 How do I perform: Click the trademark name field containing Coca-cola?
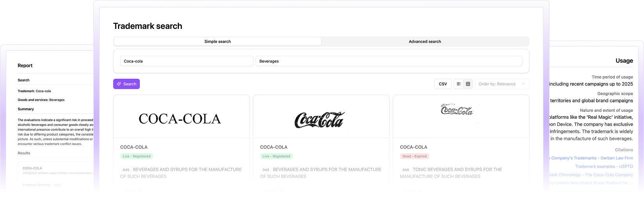pos(187,61)
